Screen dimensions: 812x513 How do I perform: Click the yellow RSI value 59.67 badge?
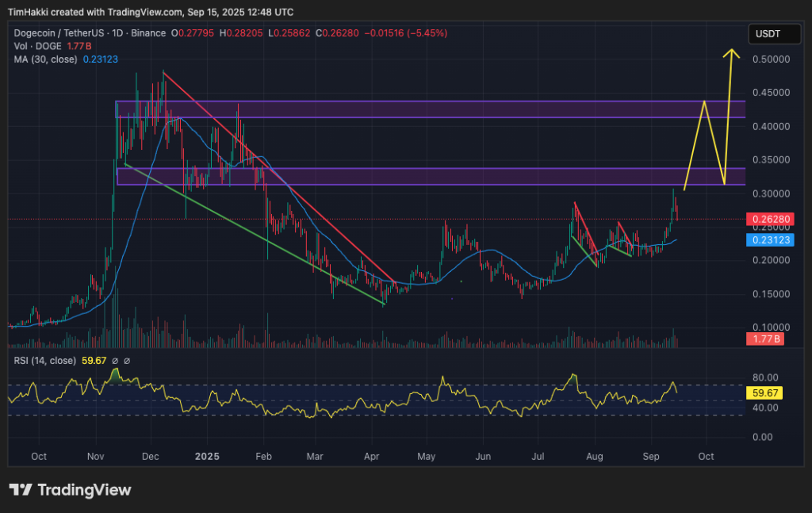tap(766, 392)
